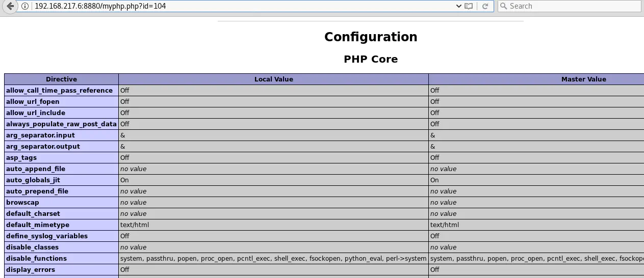This screenshot has height=278, width=644.
Task: Reload the current page
Action: 485,6
